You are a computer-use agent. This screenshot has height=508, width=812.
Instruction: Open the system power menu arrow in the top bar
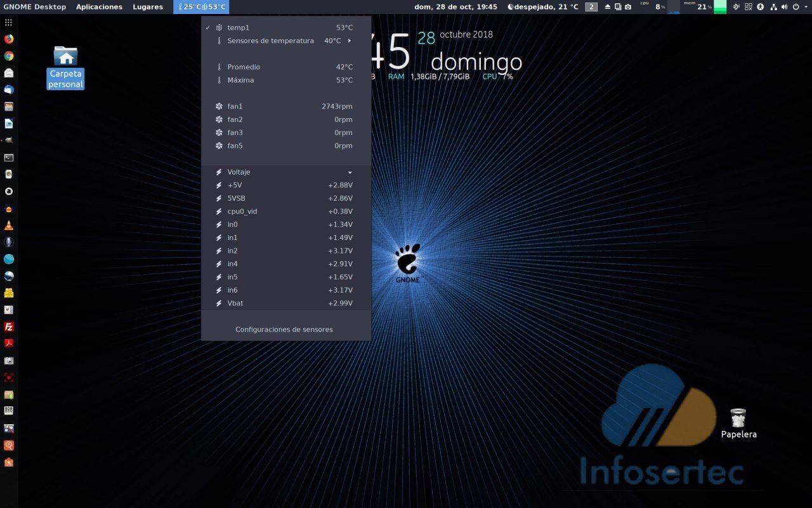(805, 7)
